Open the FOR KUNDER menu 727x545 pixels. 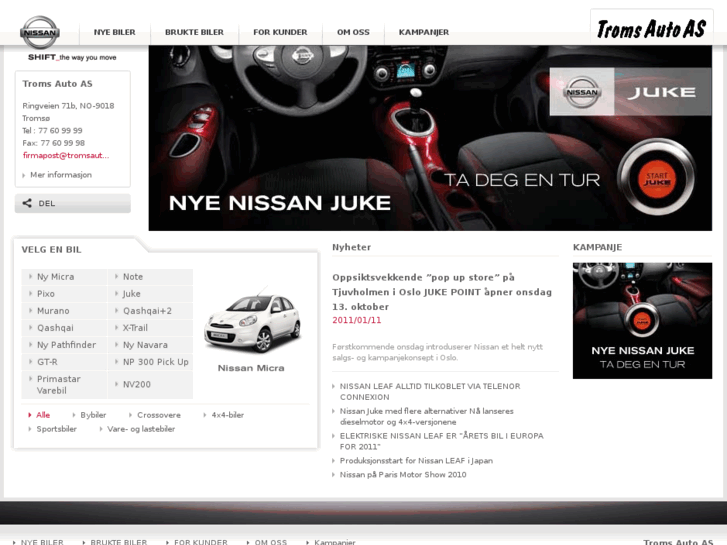pyautogui.click(x=280, y=32)
